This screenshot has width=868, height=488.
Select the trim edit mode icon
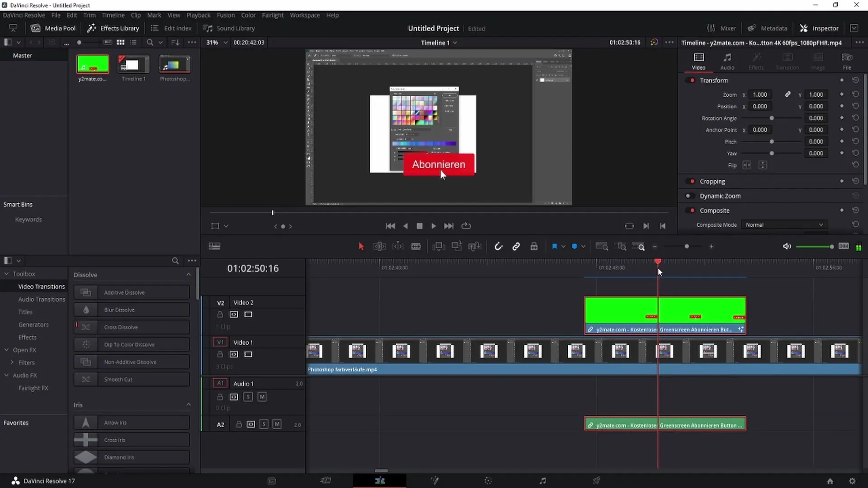click(380, 246)
